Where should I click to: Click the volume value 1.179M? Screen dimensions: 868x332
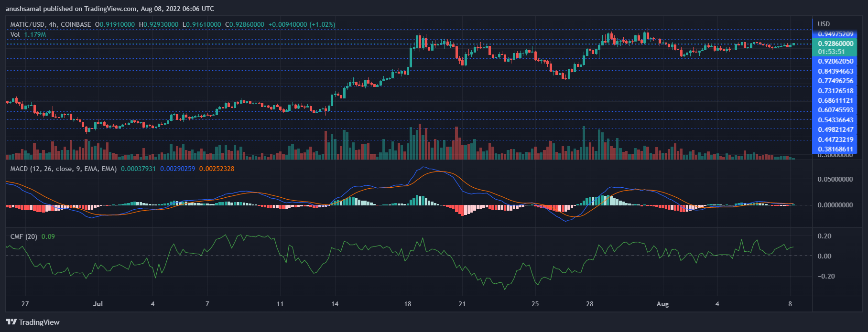(35, 34)
